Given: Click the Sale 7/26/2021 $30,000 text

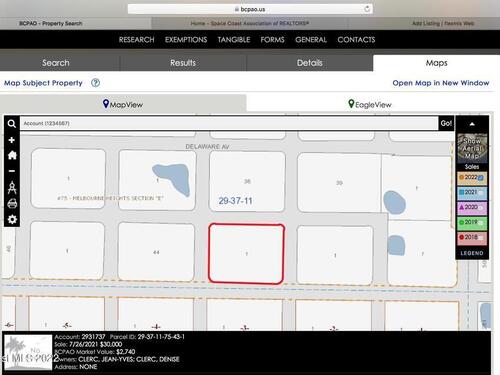Looking at the screenshot, I should click(x=88, y=344).
